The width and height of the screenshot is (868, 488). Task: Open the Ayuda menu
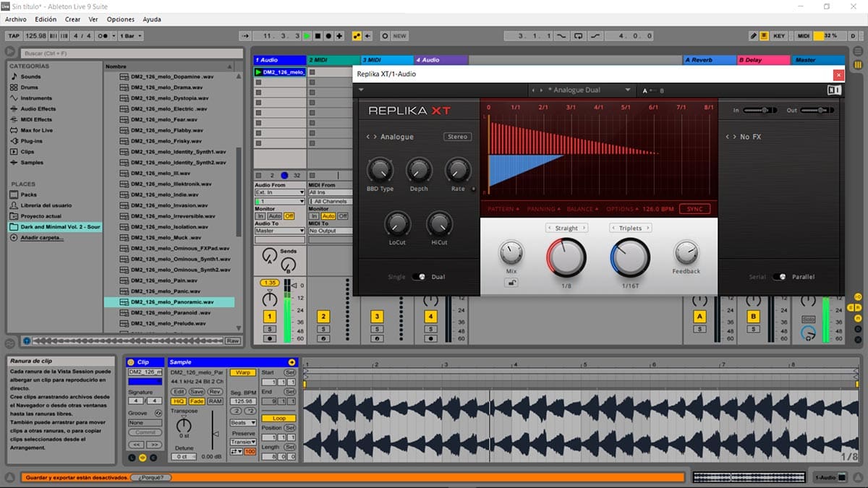pyautogui.click(x=152, y=20)
